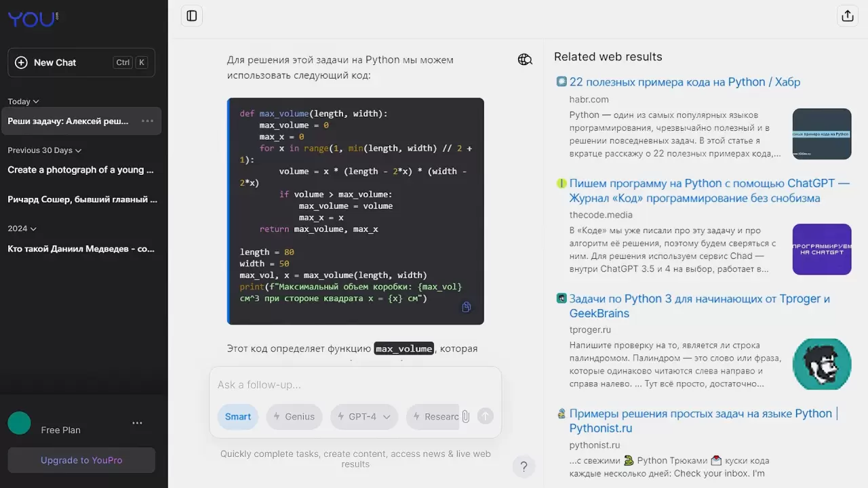Switch to Genius mode
The image size is (868, 488).
click(x=294, y=417)
